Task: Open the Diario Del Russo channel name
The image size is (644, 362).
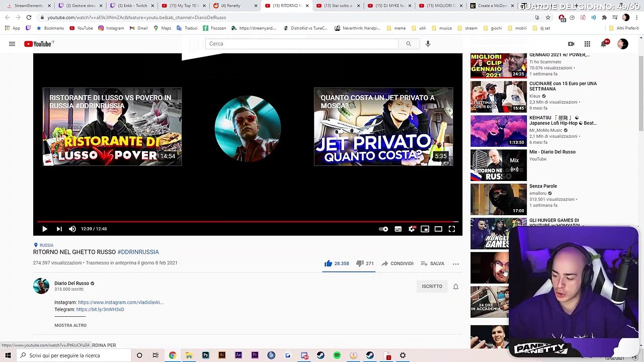Action: pos(72,283)
